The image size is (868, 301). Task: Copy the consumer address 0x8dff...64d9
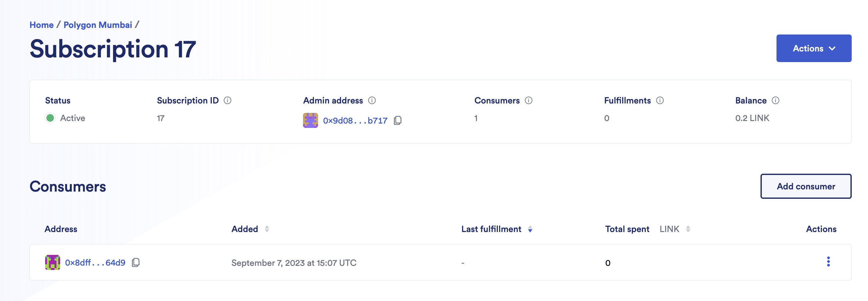(136, 262)
